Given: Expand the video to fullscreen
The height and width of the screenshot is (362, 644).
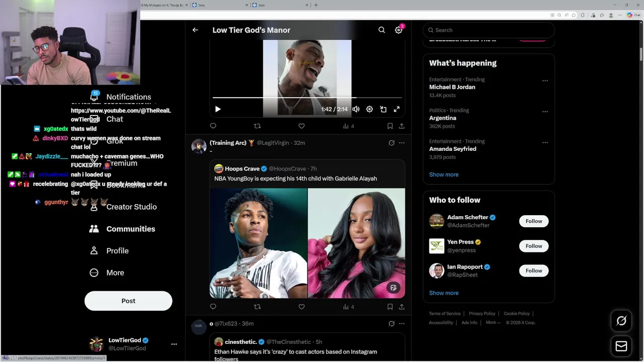Looking at the screenshot, I should (396, 109).
